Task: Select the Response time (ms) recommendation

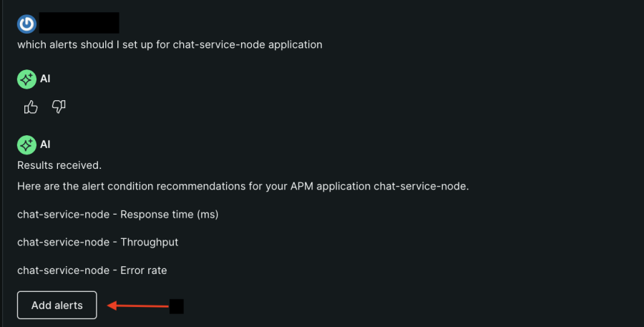Action: coord(117,214)
